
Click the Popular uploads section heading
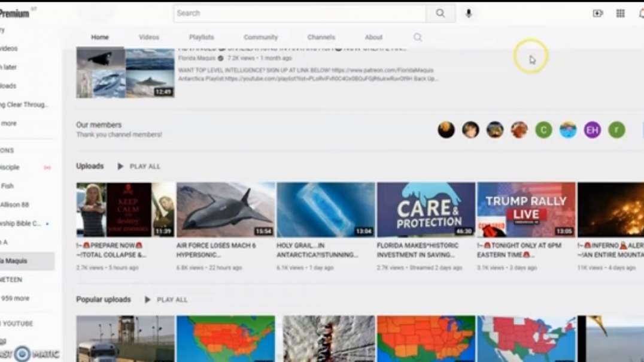click(x=104, y=300)
